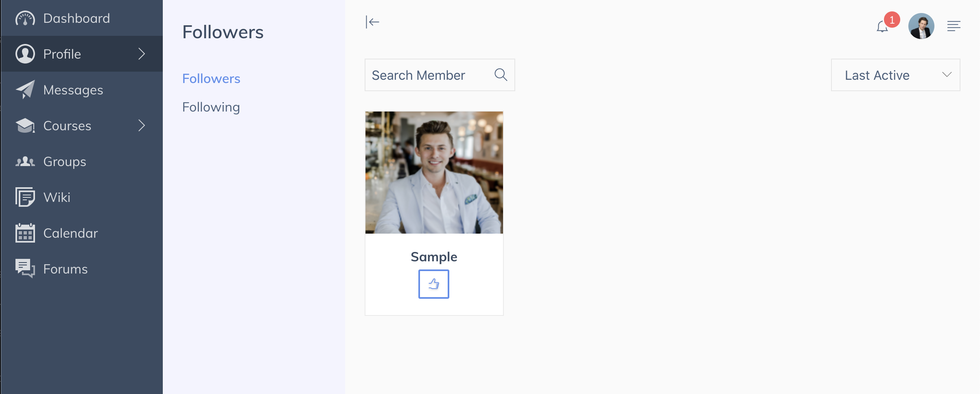The image size is (980, 394).
Task: Collapse the sidebar with arrow icon
Action: pos(372,22)
